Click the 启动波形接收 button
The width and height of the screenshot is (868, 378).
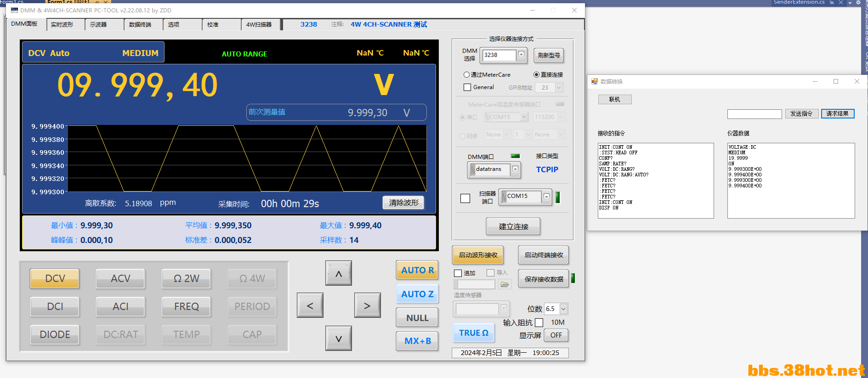pos(478,255)
